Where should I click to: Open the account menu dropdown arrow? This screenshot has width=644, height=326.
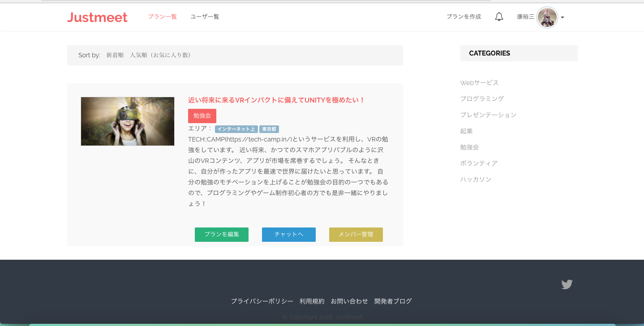[x=562, y=18]
